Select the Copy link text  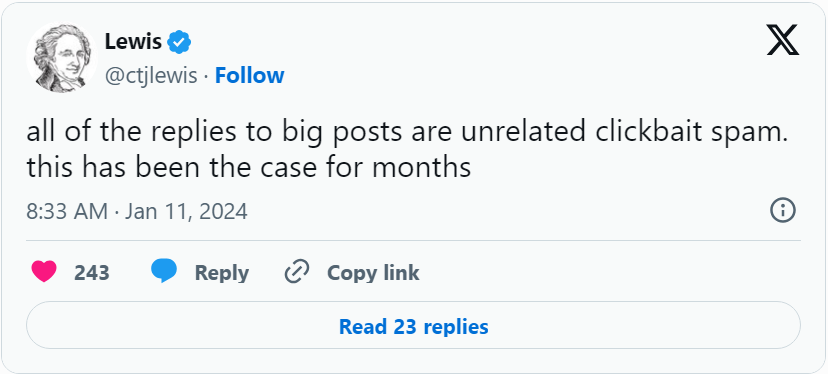[373, 273]
